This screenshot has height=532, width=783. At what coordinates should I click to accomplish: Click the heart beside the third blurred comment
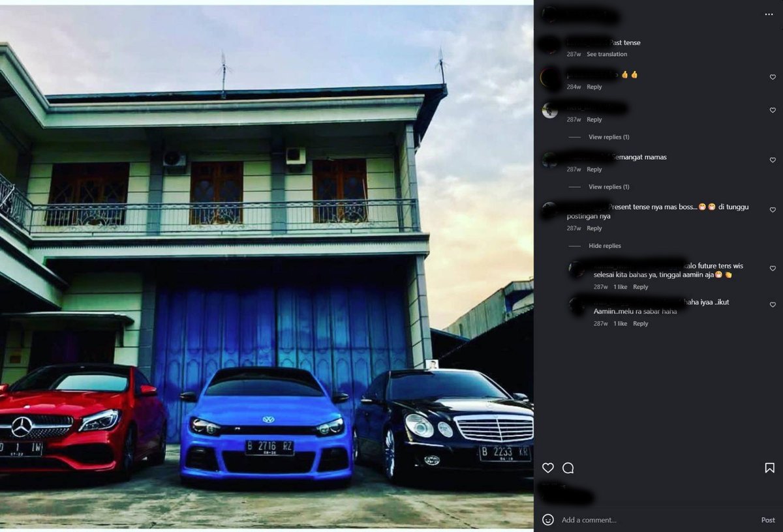point(773,110)
